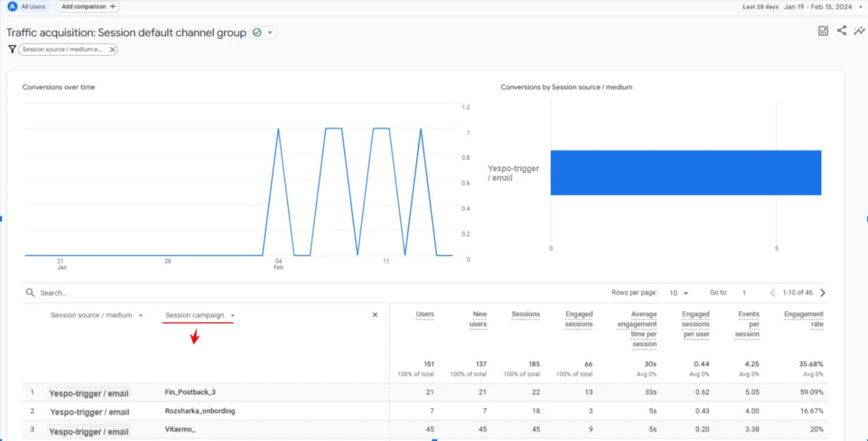The width and height of the screenshot is (868, 441).
Task: Sort by Engaged sessions per user column
Action: 696,324
